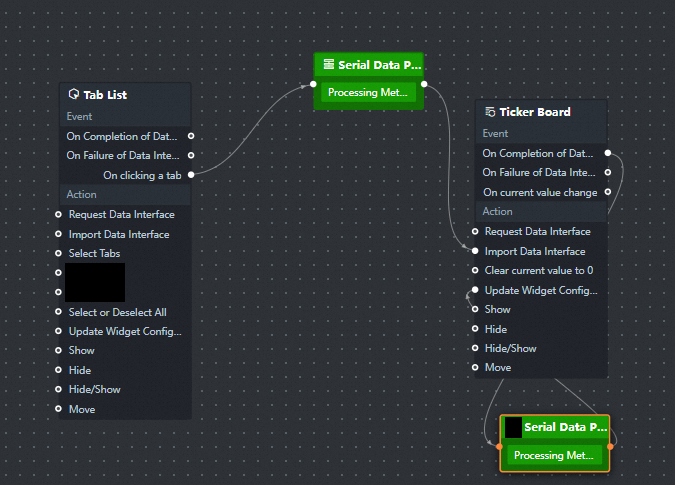Click Tab List Request Data Interface input port
Viewport: 675px width, 485px height.
(x=59, y=214)
